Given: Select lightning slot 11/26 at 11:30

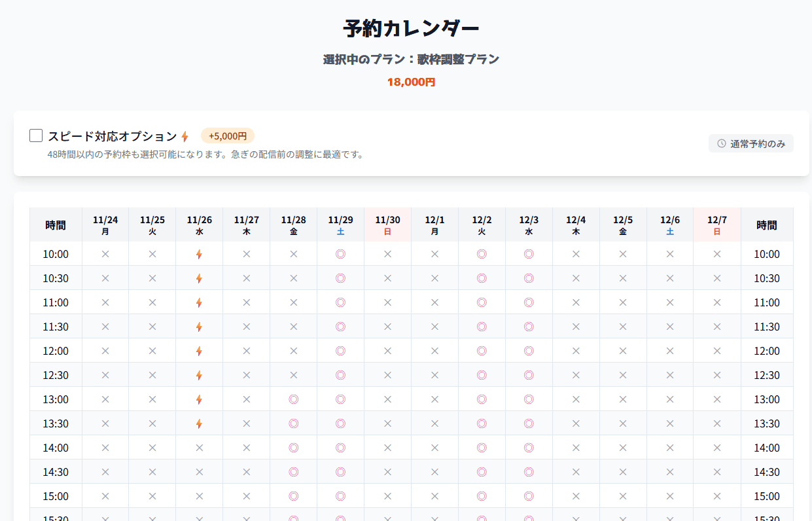Looking at the screenshot, I should 199,327.
